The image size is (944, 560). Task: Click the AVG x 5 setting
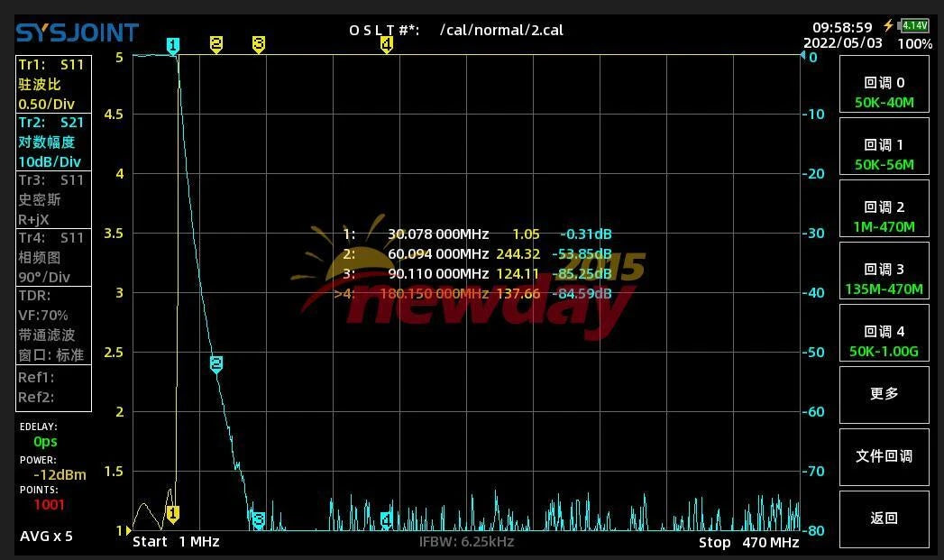click(46, 536)
